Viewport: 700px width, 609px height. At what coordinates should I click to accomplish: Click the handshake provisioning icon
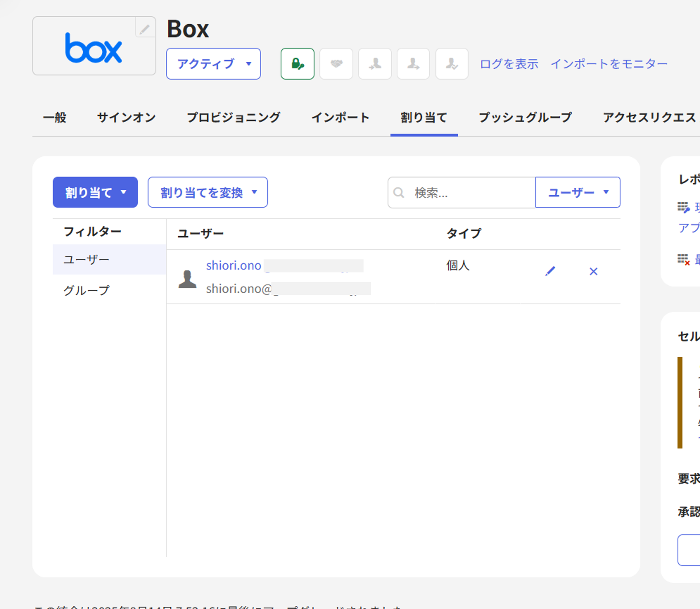pyautogui.click(x=336, y=64)
